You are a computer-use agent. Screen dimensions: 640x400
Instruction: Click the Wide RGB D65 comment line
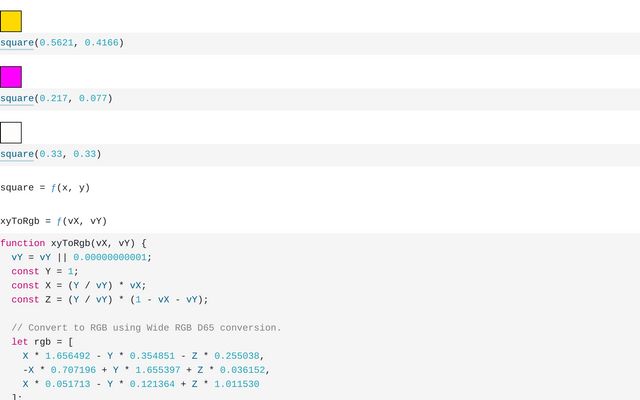click(x=146, y=327)
